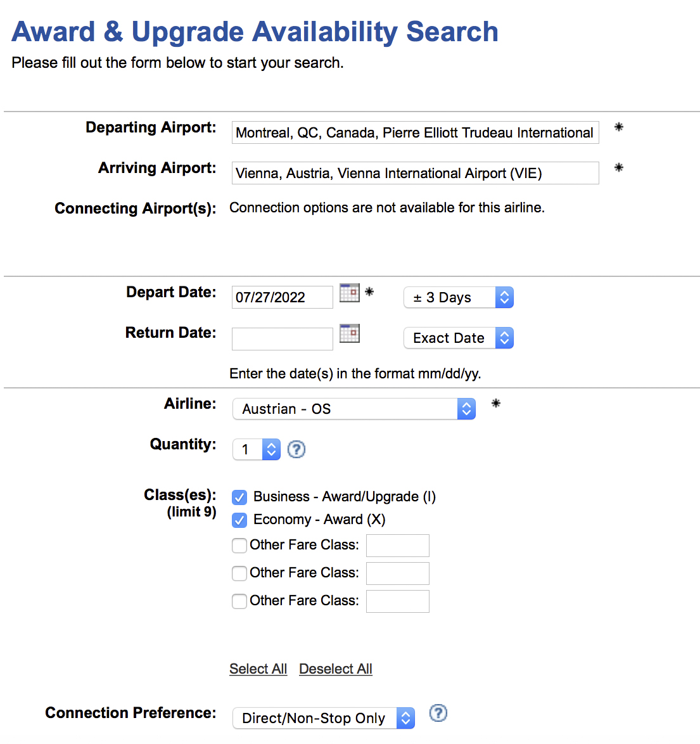Click the Deselect All link
This screenshot has height=744, width=700.
click(335, 669)
